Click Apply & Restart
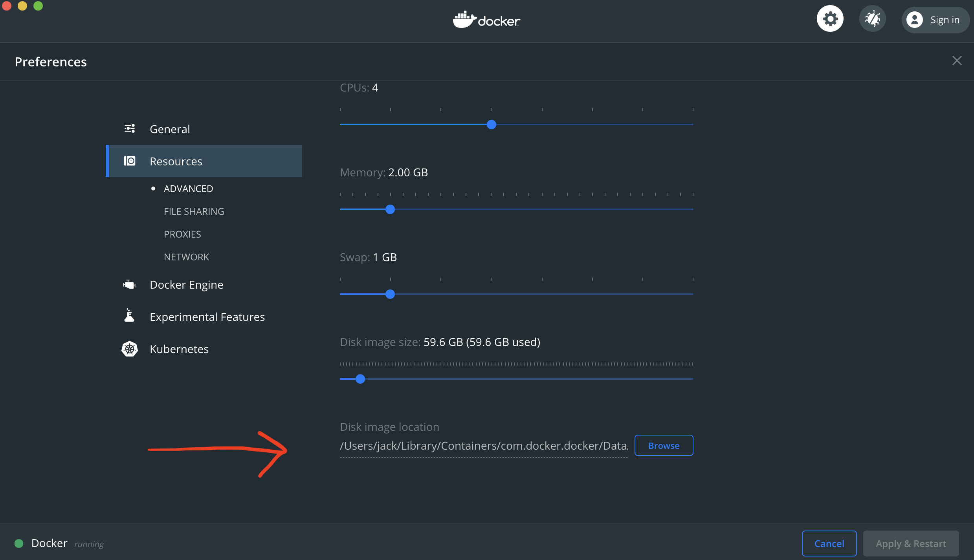Viewport: 974px width, 560px height. pyautogui.click(x=911, y=543)
